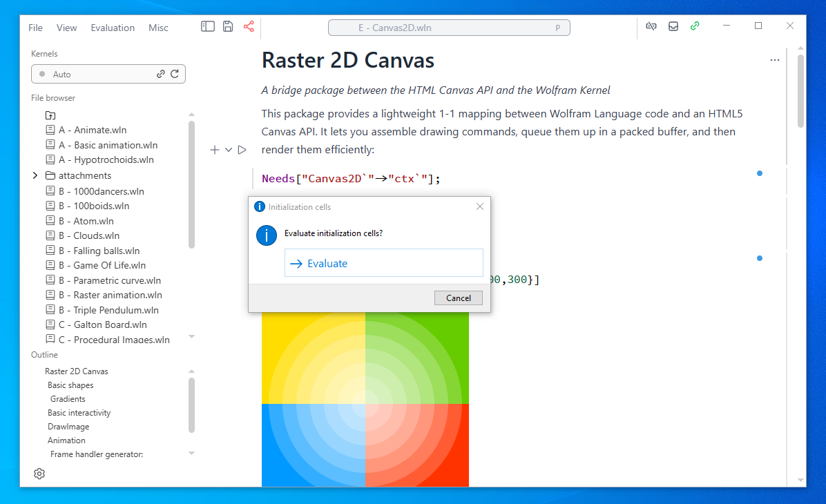Save the Canvas2D notebook
Screen dimensions: 826x504
pyautogui.click(x=228, y=26)
